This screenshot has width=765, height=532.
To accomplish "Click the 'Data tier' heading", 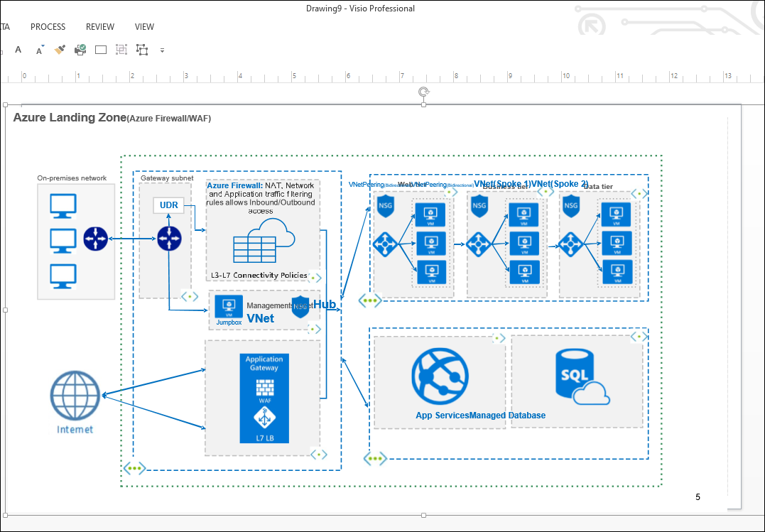I will [599, 186].
